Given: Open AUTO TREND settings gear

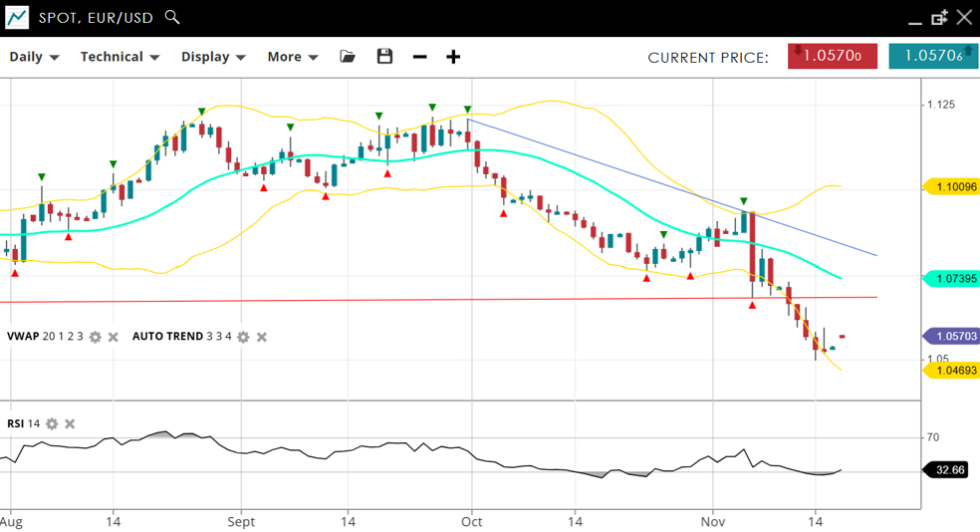Looking at the screenshot, I should click(x=243, y=337).
